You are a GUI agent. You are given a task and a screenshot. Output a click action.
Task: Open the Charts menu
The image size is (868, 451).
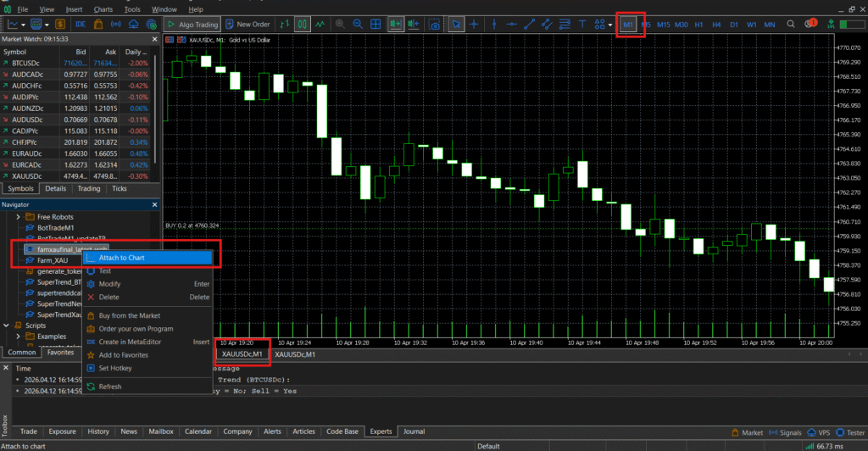[103, 8]
